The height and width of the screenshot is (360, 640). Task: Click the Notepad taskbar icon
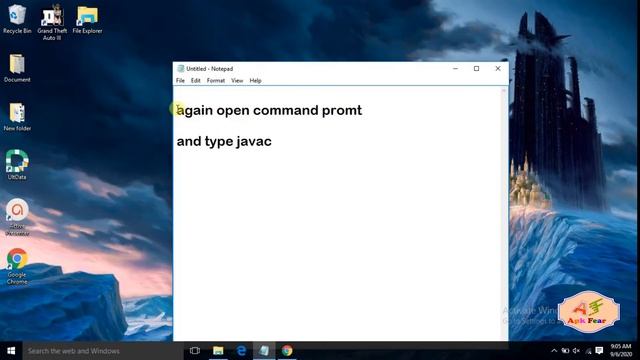tap(264, 351)
